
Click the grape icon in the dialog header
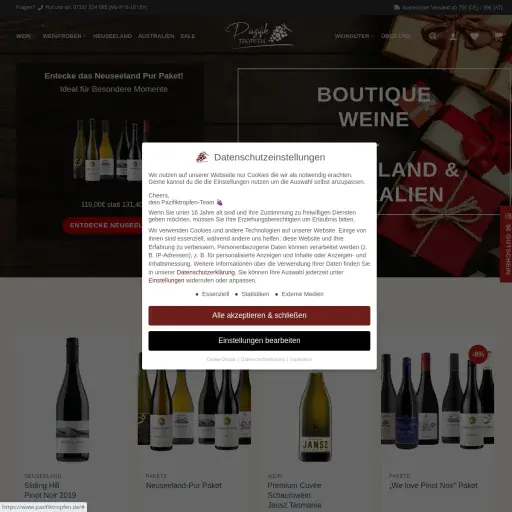point(202,157)
